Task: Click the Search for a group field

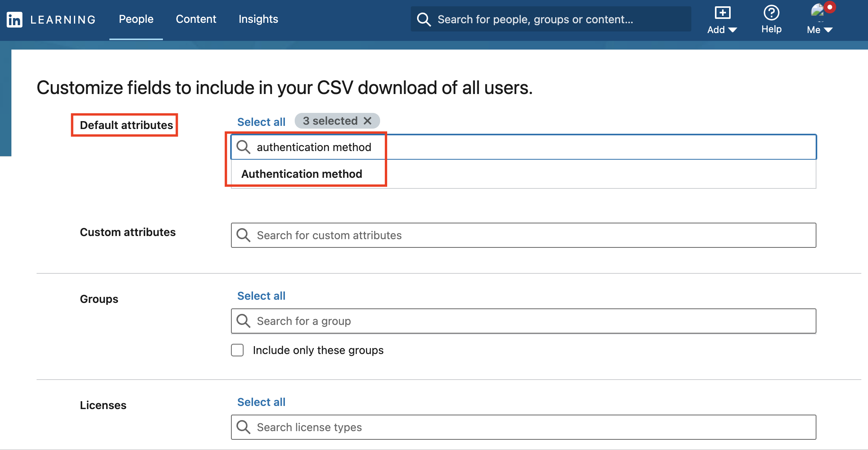Action: click(523, 321)
